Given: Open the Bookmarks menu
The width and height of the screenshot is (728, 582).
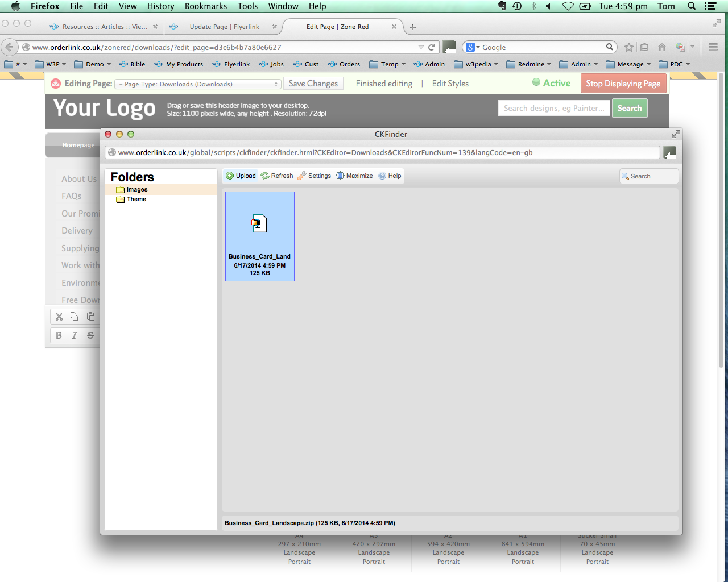Looking at the screenshot, I should [206, 6].
